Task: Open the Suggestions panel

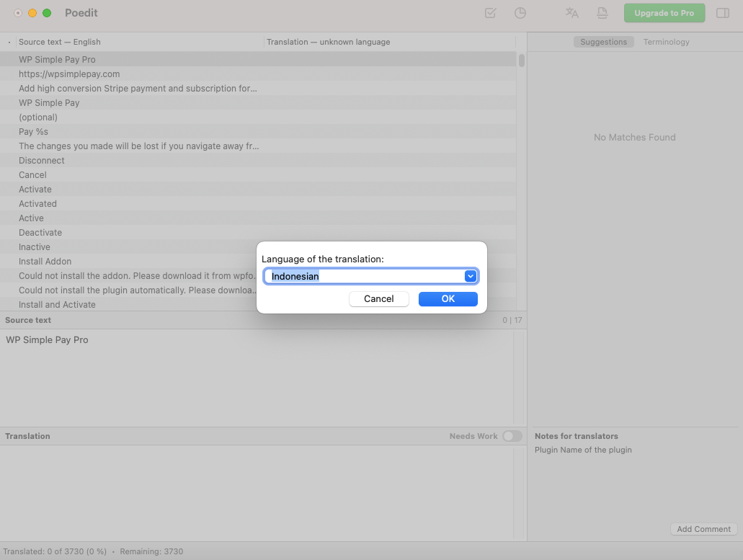Action: pyautogui.click(x=604, y=42)
